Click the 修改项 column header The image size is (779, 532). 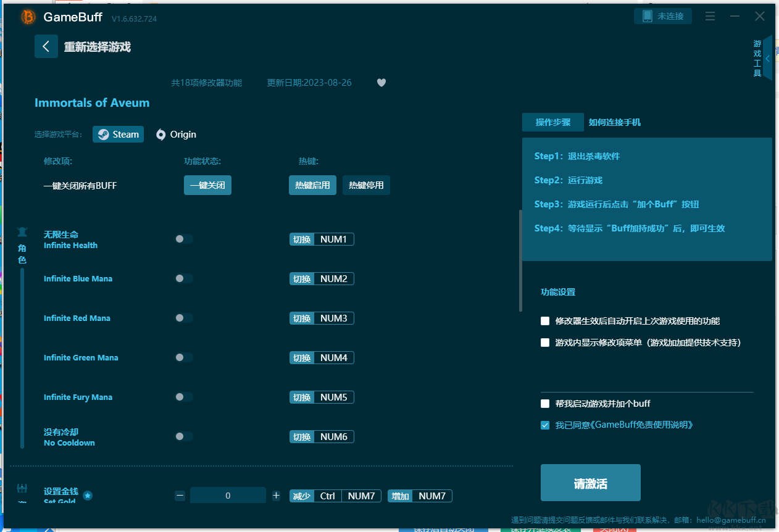coord(58,162)
